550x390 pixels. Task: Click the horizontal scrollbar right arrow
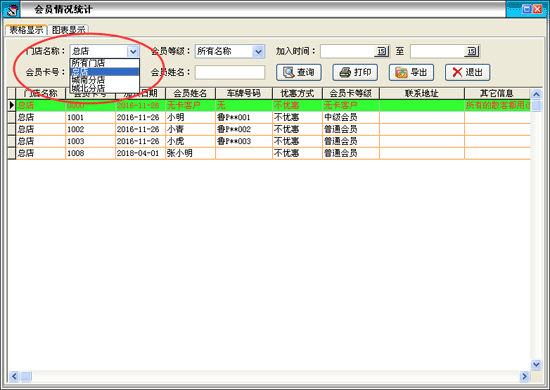coord(524,376)
